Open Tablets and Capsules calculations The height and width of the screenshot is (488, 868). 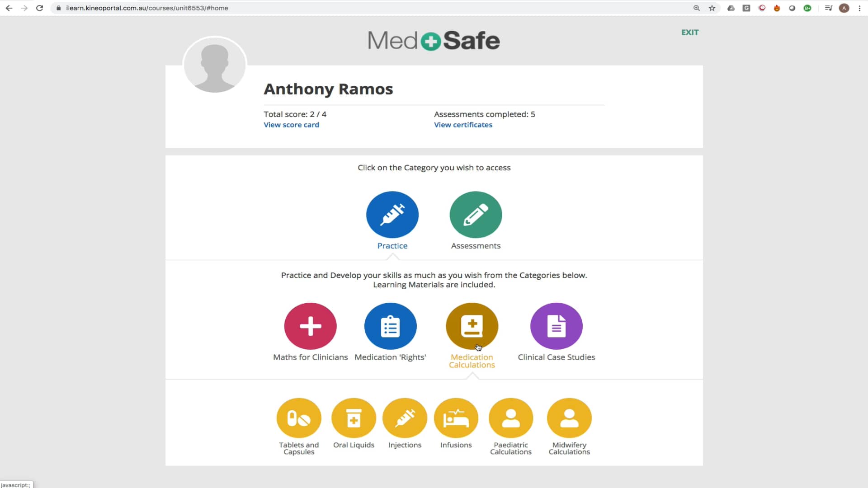click(299, 418)
